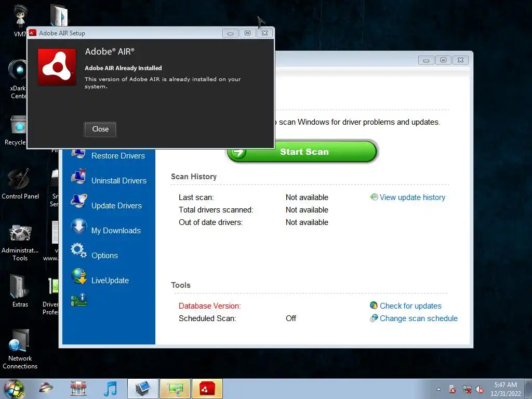
Task: Click the hat icon in taskbar
Action: point(46,388)
